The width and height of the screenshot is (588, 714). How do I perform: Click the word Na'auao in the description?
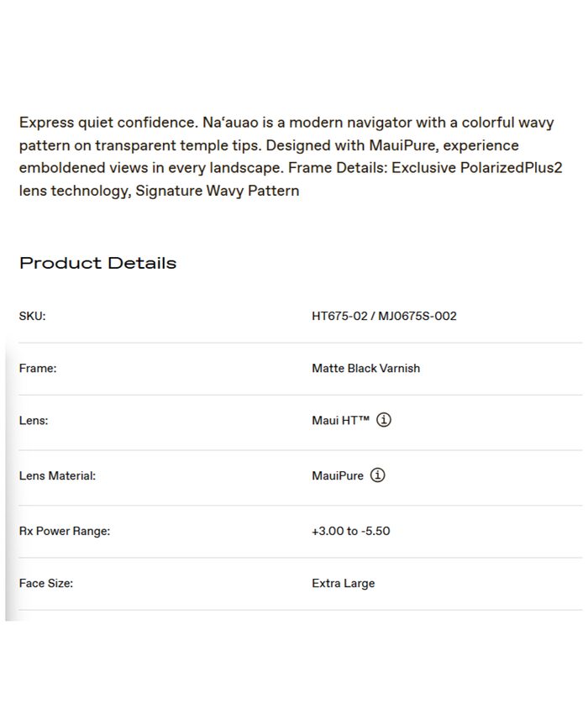232,123
